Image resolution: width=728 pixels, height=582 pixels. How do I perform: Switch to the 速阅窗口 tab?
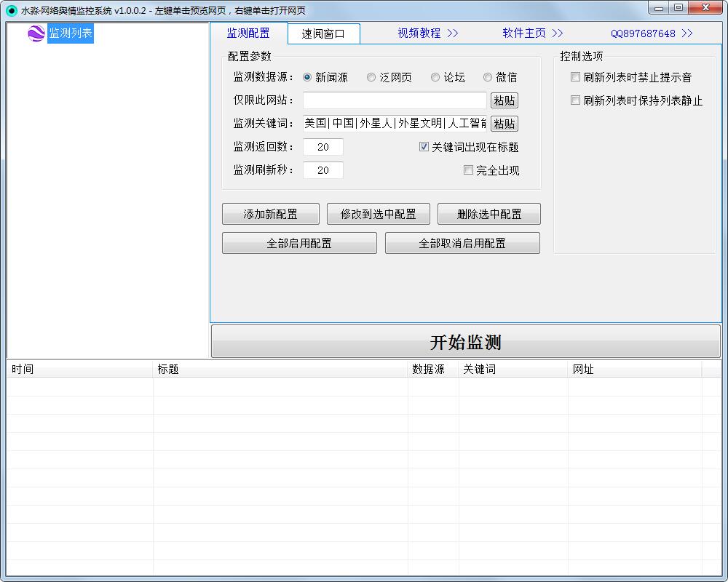[x=323, y=33]
